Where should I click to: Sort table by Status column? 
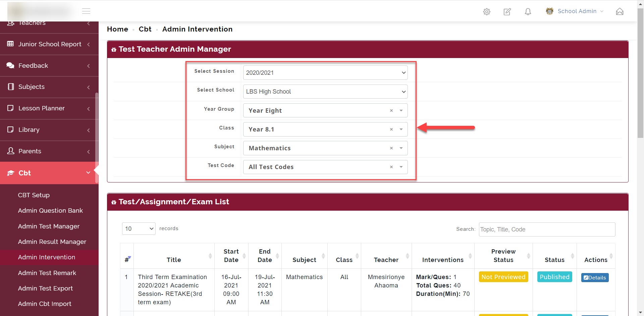click(554, 256)
